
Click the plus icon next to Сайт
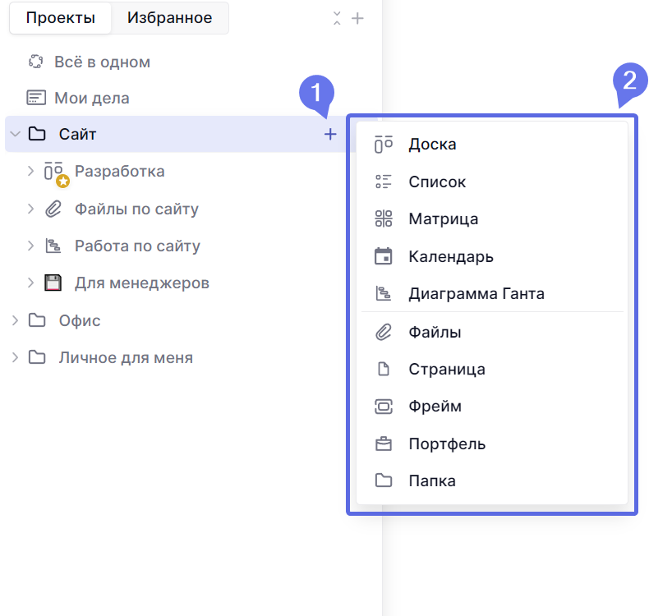coord(330,134)
